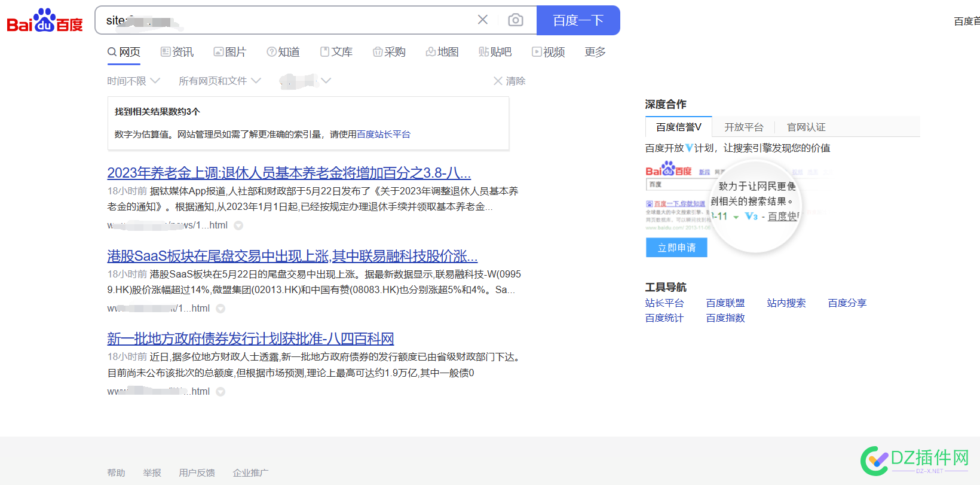
Task: Open the 2023年养老金上调 result
Action: tap(289, 173)
